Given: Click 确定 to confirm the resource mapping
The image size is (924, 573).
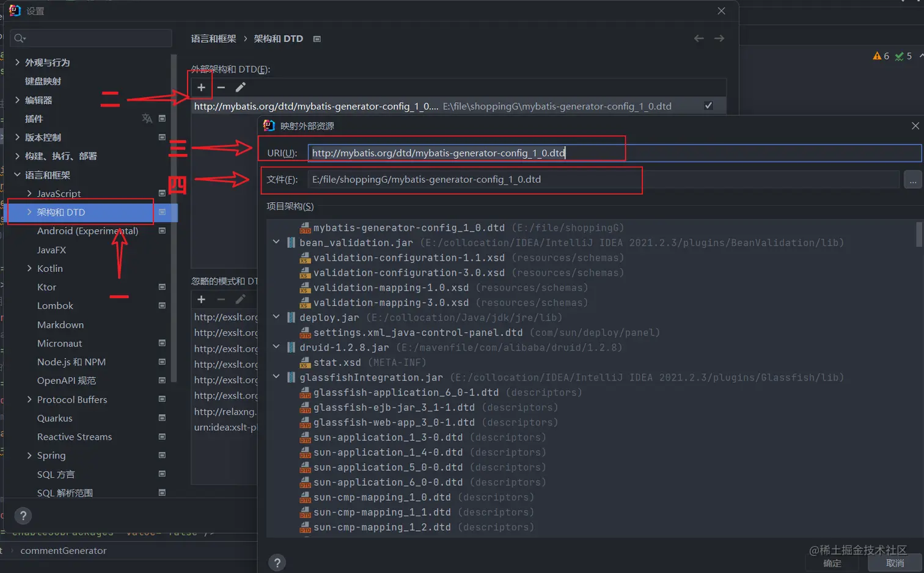Looking at the screenshot, I should (x=832, y=563).
